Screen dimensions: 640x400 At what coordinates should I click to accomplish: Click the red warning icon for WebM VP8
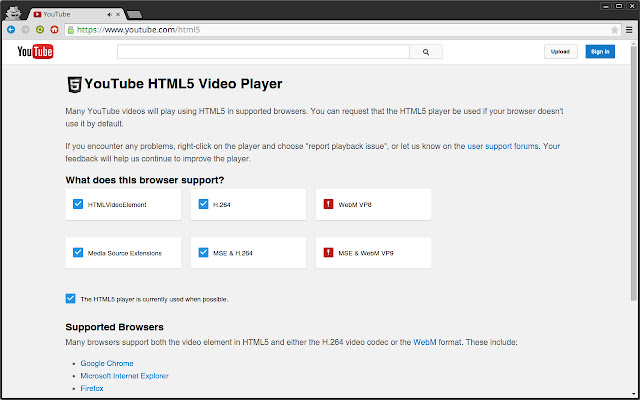[328, 204]
